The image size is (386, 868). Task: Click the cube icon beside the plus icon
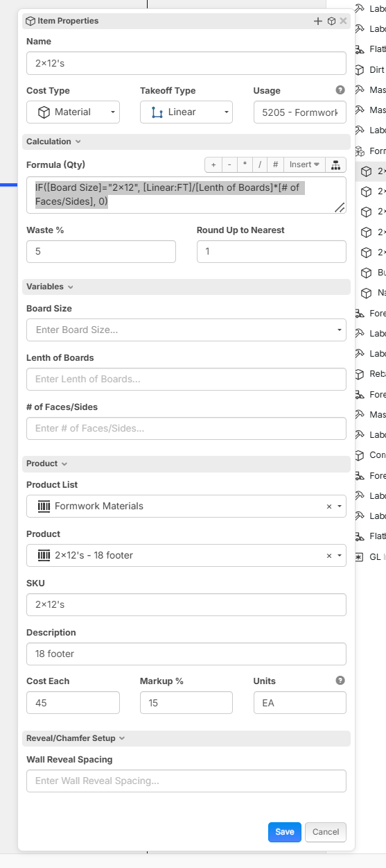tap(331, 21)
